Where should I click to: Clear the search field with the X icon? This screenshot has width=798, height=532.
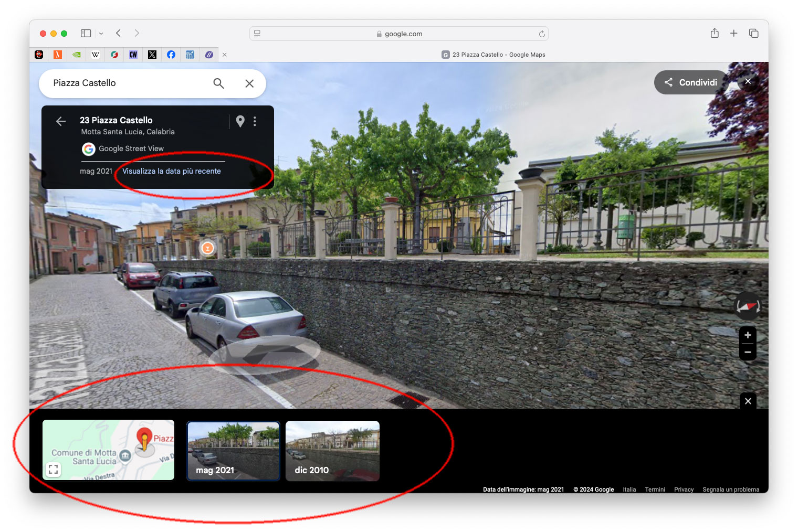(249, 83)
